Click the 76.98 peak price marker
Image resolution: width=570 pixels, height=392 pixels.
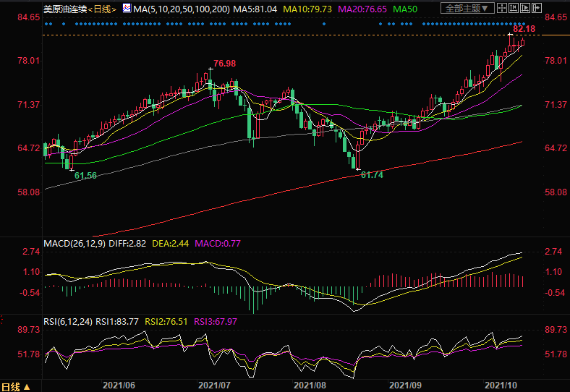pyautogui.click(x=225, y=64)
